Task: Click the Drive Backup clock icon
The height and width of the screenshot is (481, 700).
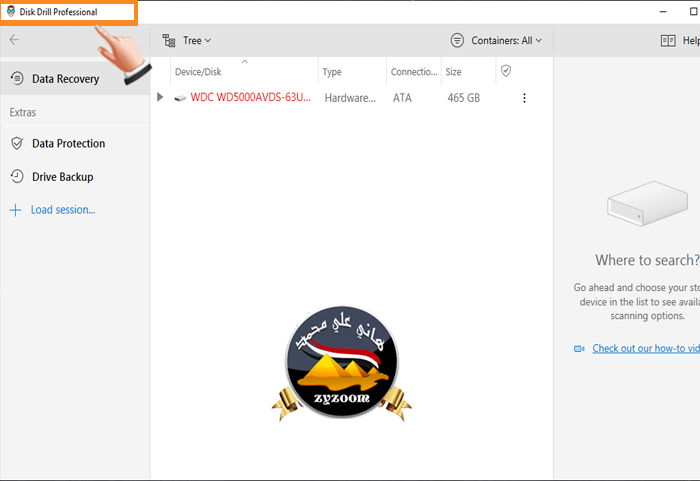Action: tap(17, 176)
